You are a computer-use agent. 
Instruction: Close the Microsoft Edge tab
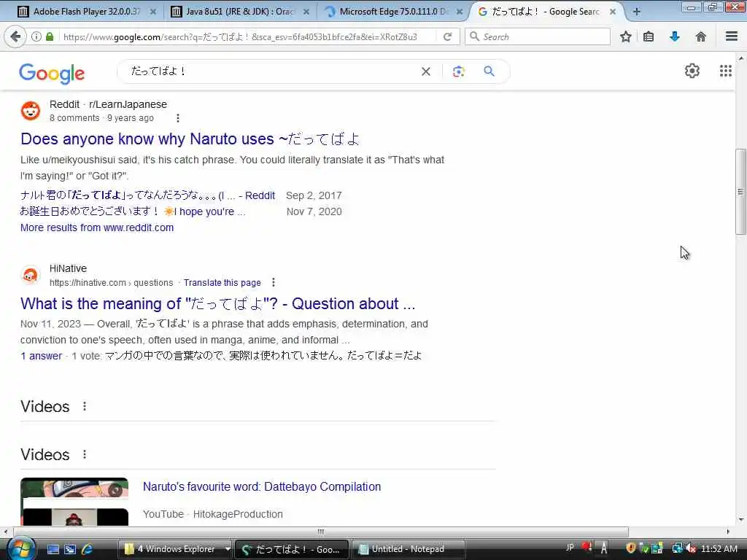pyautogui.click(x=460, y=12)
